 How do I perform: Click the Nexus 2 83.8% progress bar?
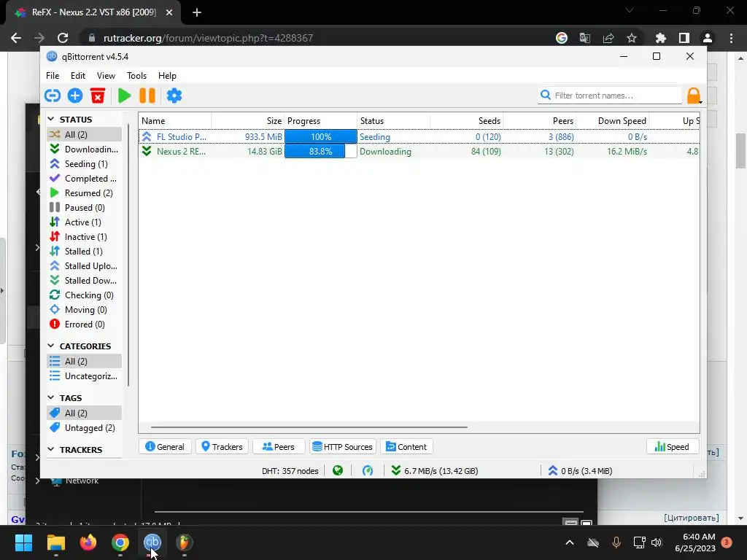[321, 152]
